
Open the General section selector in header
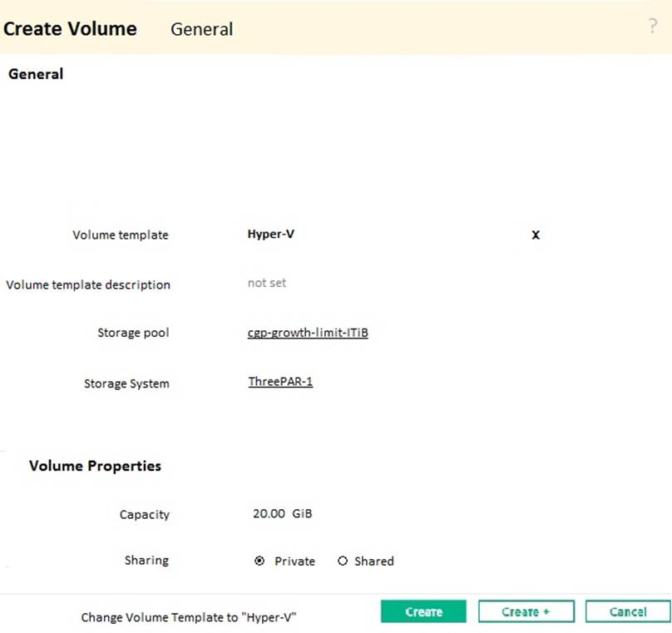click(201, 29)
